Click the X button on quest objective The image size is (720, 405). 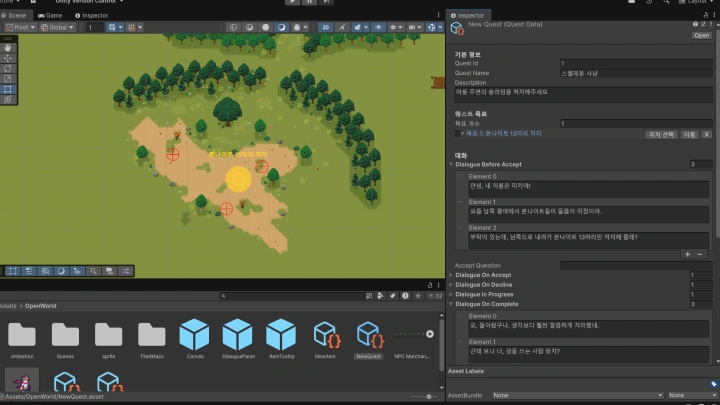707,133
